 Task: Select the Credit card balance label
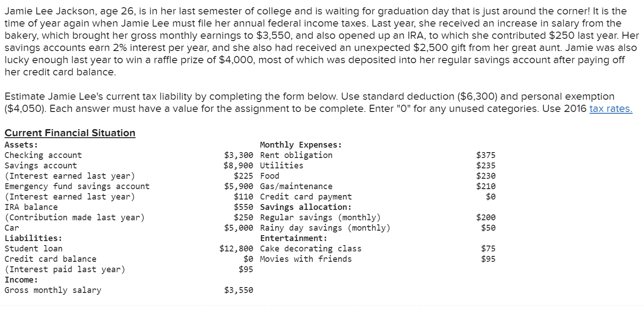coord(51,259)
